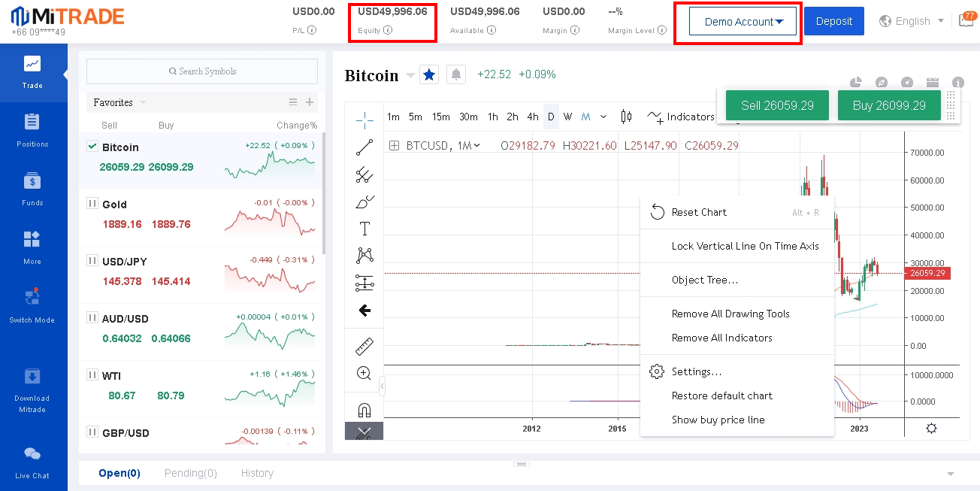Activate the zoom in magnifier tool
Screen dimensions: 980x491
(364, 374)
